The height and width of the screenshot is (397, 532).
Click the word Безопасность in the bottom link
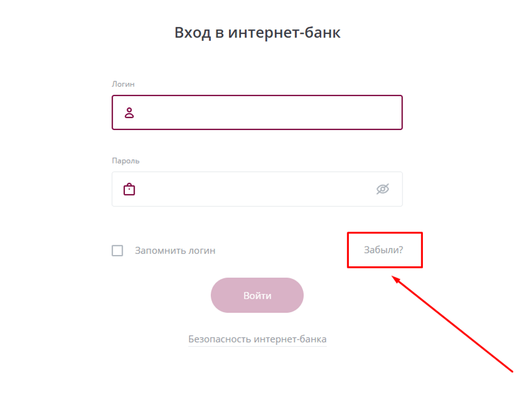click(x=219, y=339)
